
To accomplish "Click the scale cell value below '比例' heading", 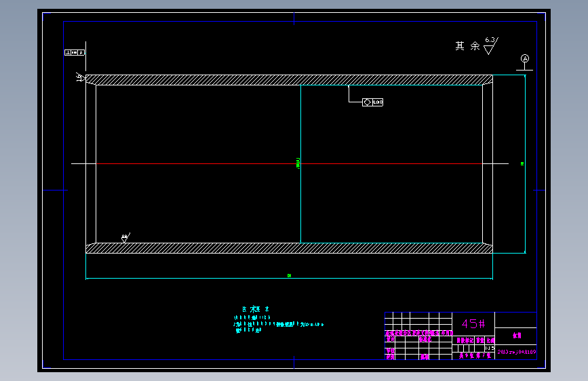I will [x=490, y=348].
